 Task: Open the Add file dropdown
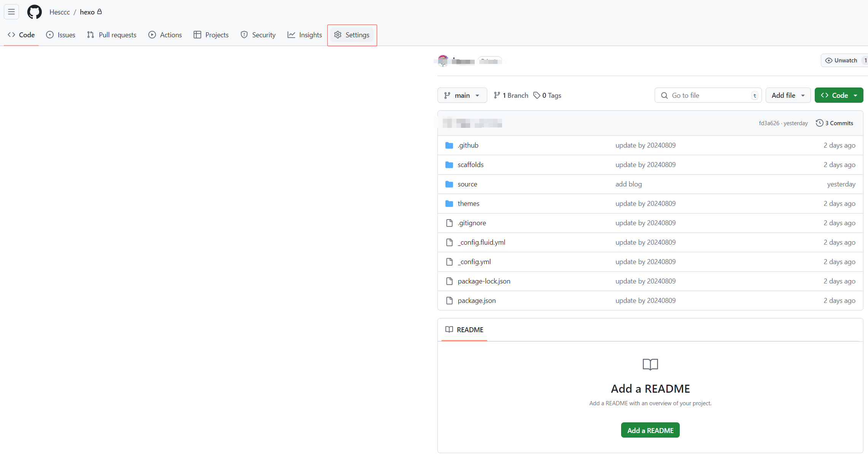point(788,95)
